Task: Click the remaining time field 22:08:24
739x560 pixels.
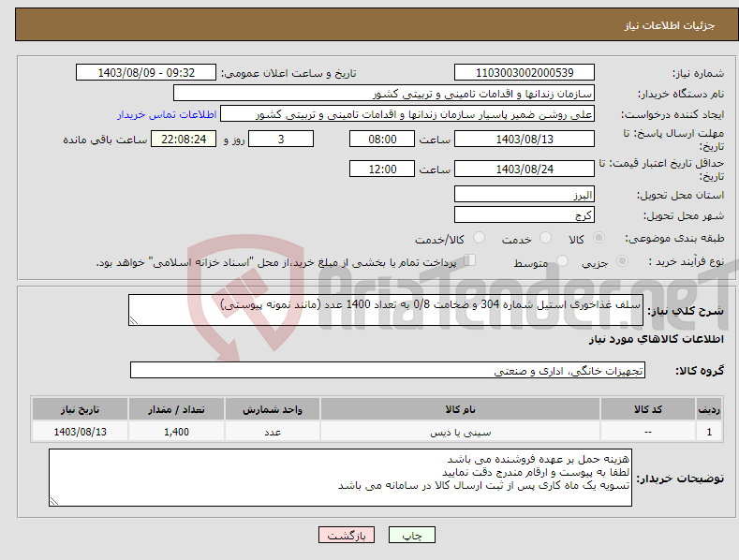Action: [184, 139]
